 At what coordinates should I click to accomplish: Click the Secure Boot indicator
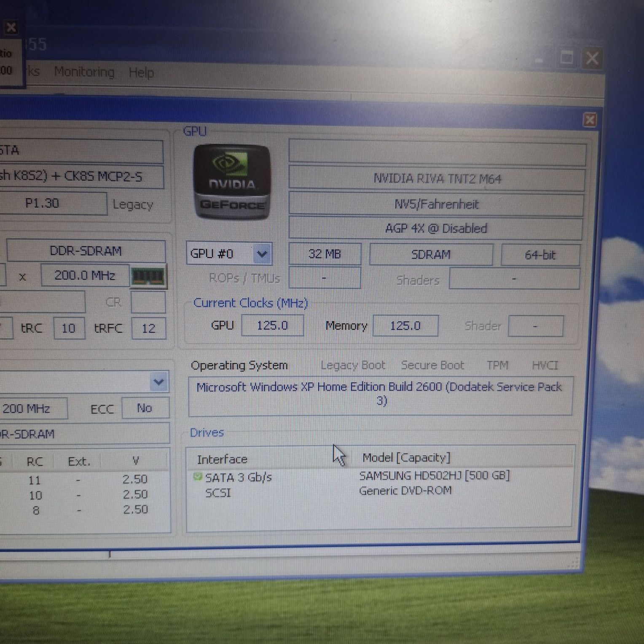tap(432, 365)
